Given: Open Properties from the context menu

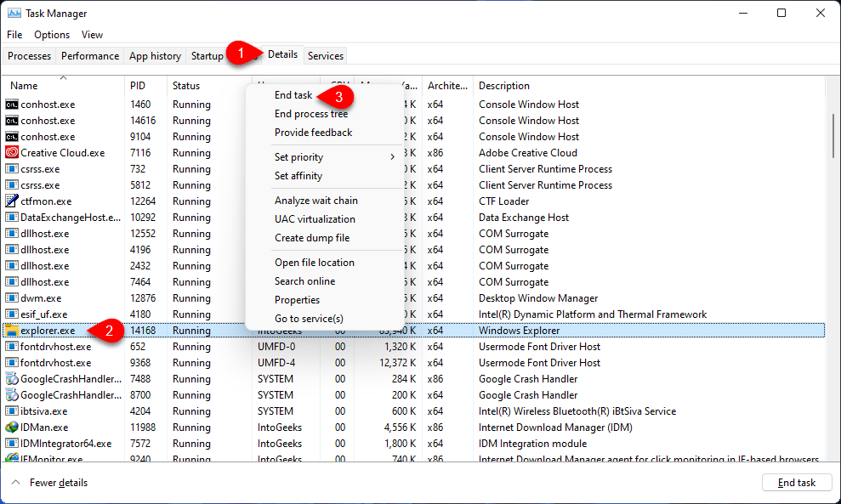Looking at the screenshot, I should (297, 300).
